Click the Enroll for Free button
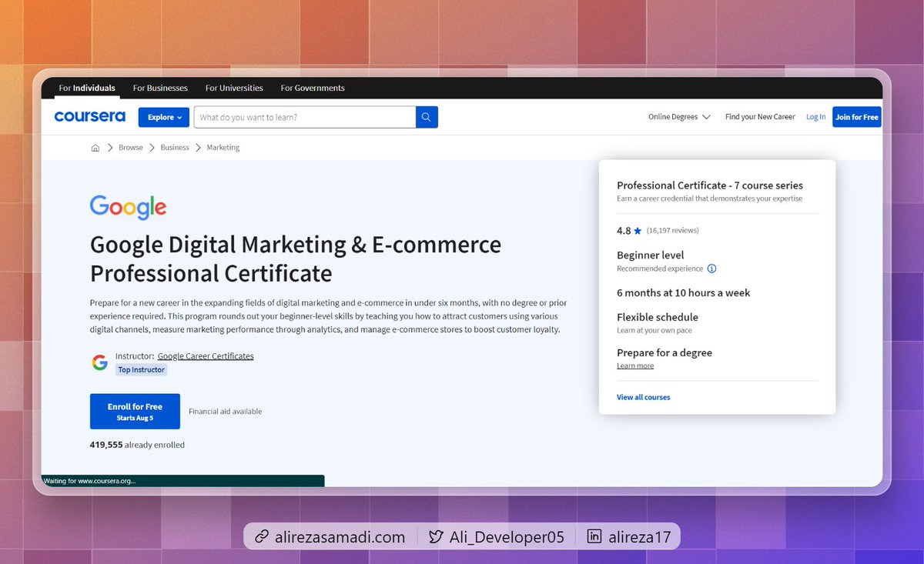924x564 pixels. 135,412
